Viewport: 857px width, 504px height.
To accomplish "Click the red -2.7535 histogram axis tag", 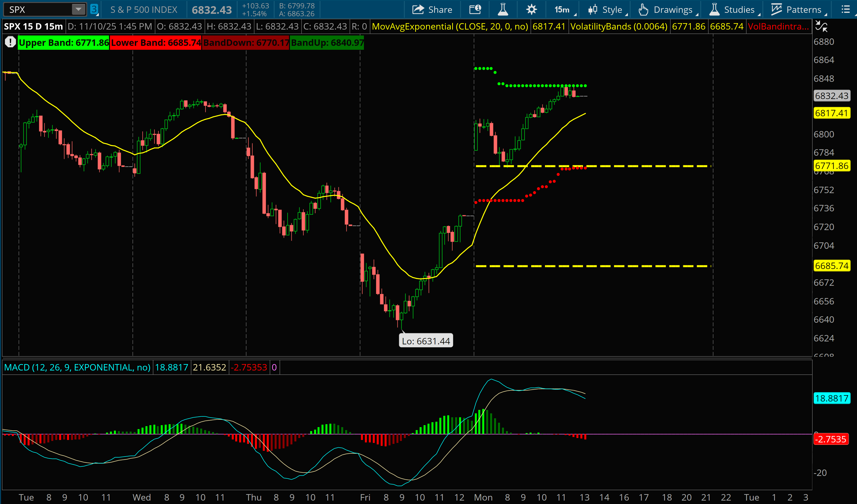I will pyautogui.click(x=831, y=439).
